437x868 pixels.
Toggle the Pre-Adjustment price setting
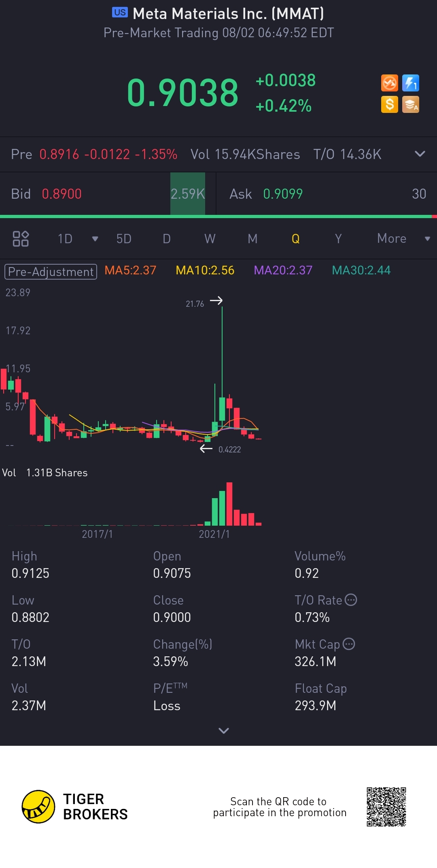click(51, 272)
